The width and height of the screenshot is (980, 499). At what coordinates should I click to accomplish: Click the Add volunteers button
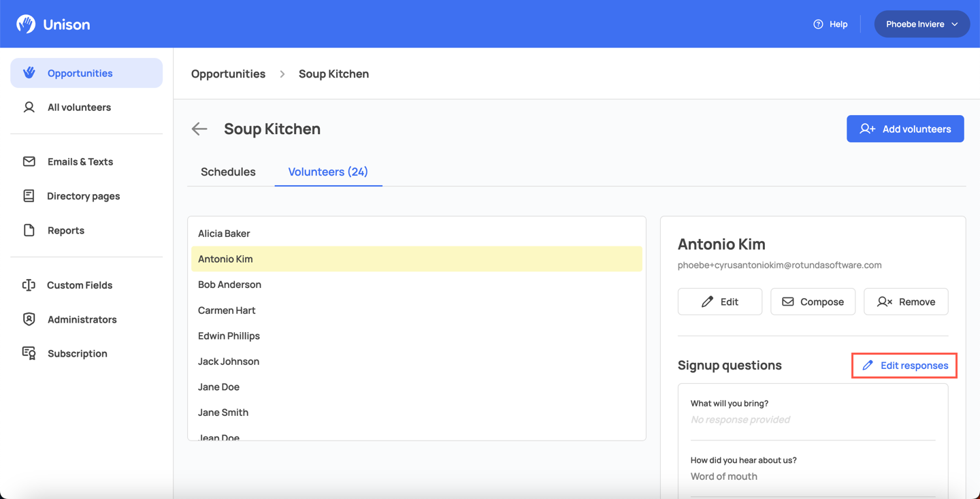(x=905, y=129)
